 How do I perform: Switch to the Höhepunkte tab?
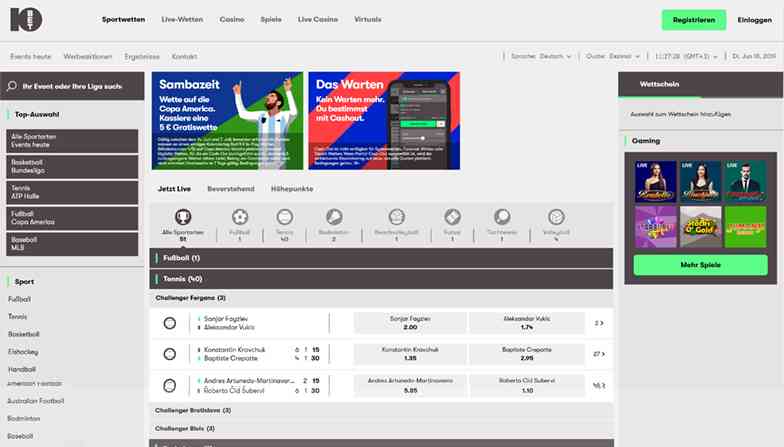(292, 189)
